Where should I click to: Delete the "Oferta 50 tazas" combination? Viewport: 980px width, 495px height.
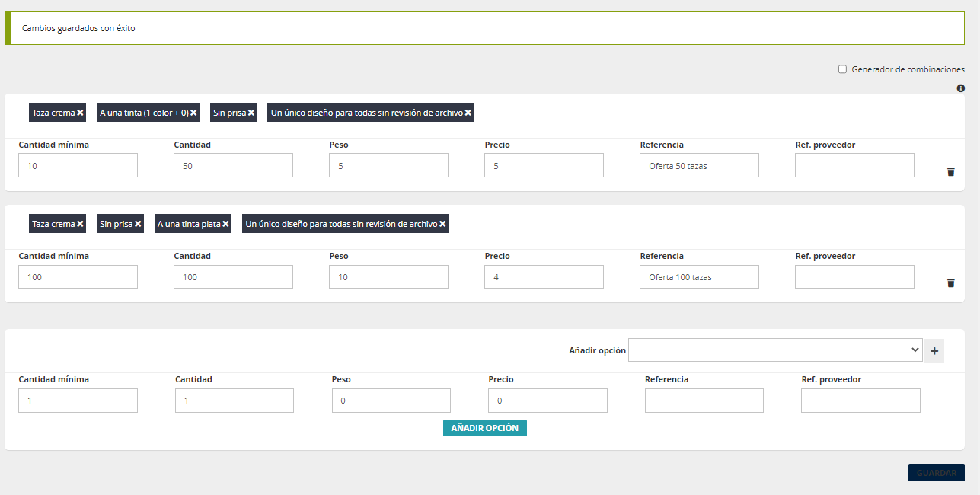950,172
